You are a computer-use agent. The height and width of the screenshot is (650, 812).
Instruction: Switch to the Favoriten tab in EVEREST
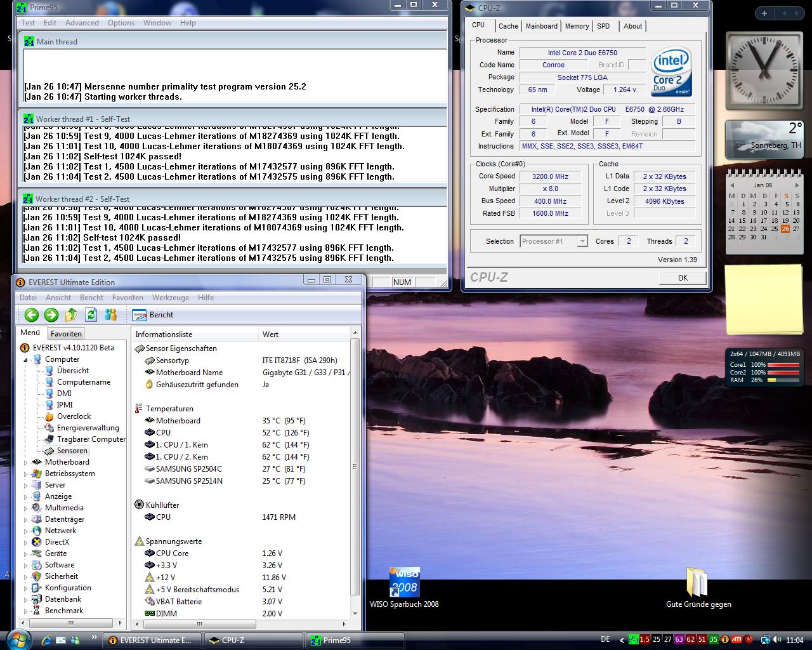tap(66, 334)
